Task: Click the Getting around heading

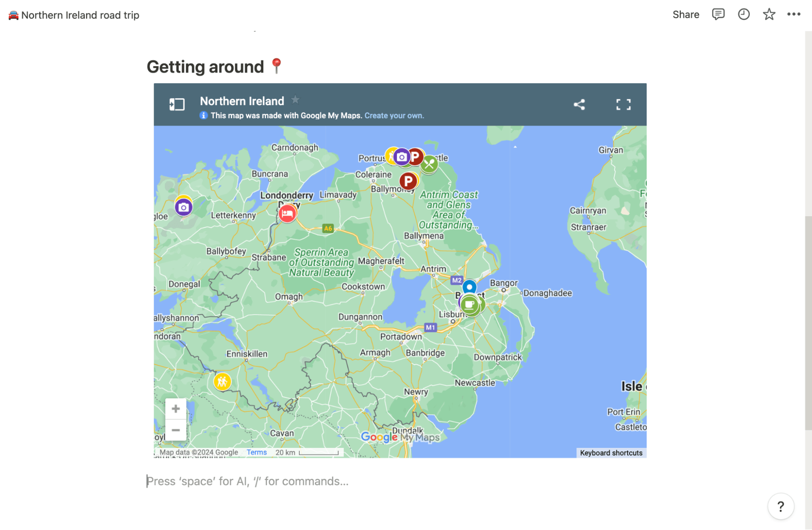Action: tap(214, 67)
